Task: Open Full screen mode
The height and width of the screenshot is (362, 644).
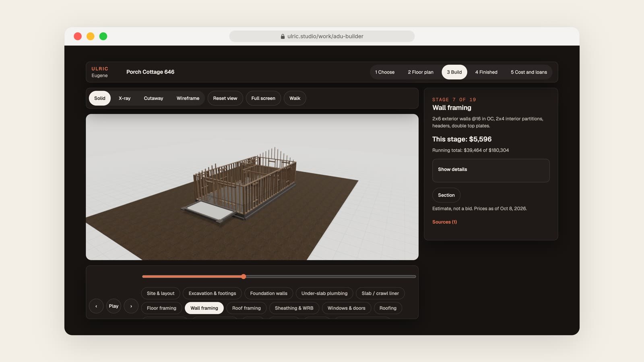Action: [263, 98]
